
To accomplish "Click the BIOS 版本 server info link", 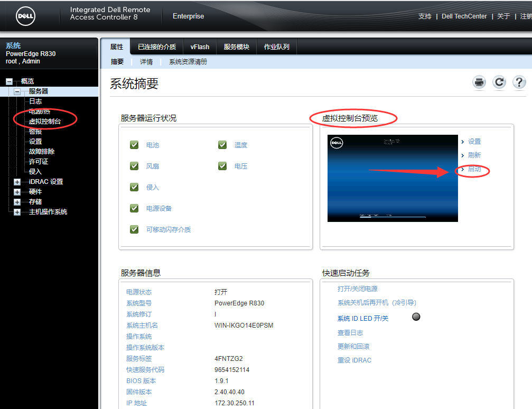I will (x=141, y=381).
